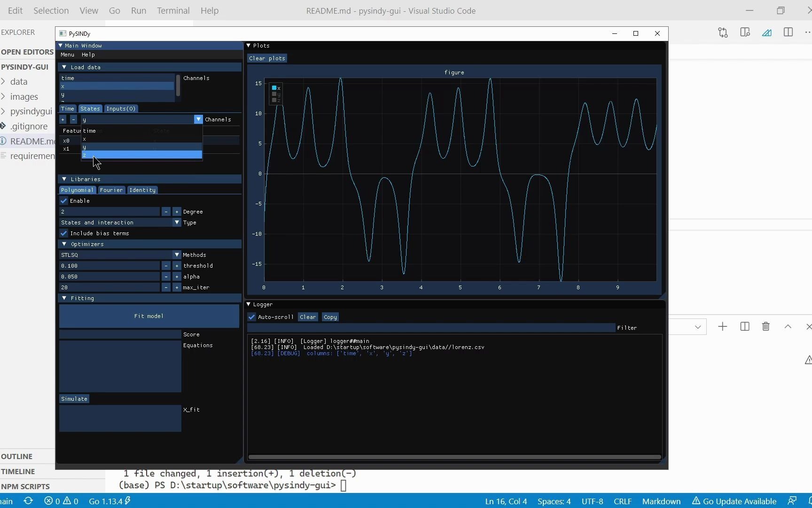This screenshot has width=812, height=508.
Task: Disable Auto-scroll in the Logger
Action: coord(252,317)
